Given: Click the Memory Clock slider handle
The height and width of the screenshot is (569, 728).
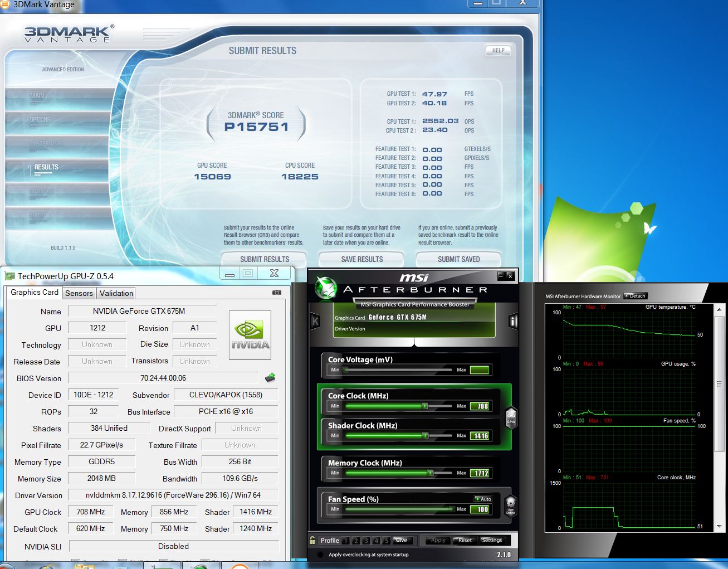Looking at the screenshot, I should point(430,473).
